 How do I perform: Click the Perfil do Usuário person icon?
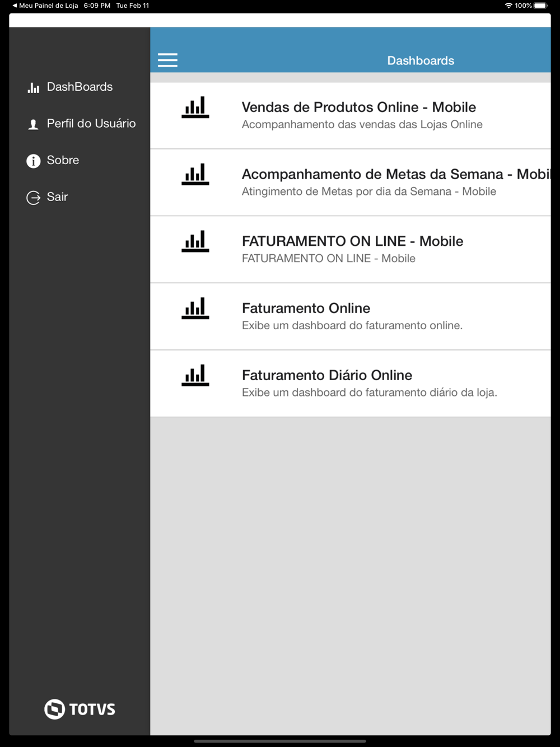tap(34, 124)
